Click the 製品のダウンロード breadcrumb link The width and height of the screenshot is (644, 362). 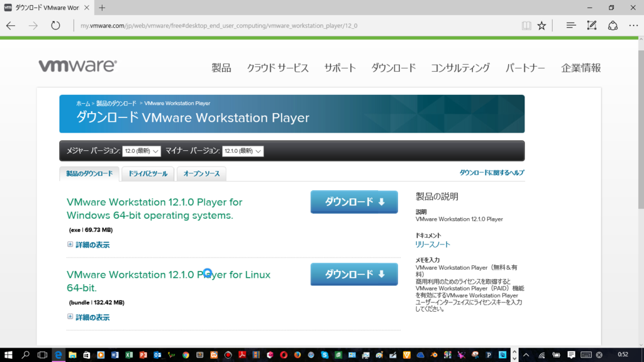116,104
